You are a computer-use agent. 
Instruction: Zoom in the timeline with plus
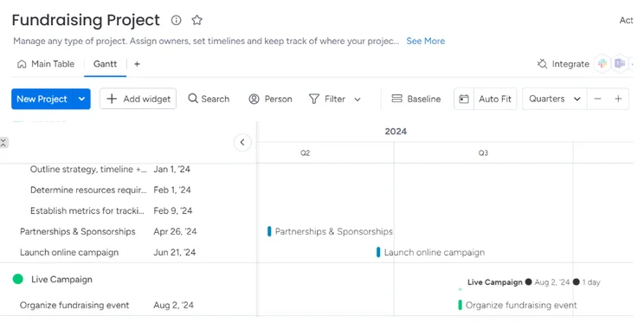click(x=618, y=99)
